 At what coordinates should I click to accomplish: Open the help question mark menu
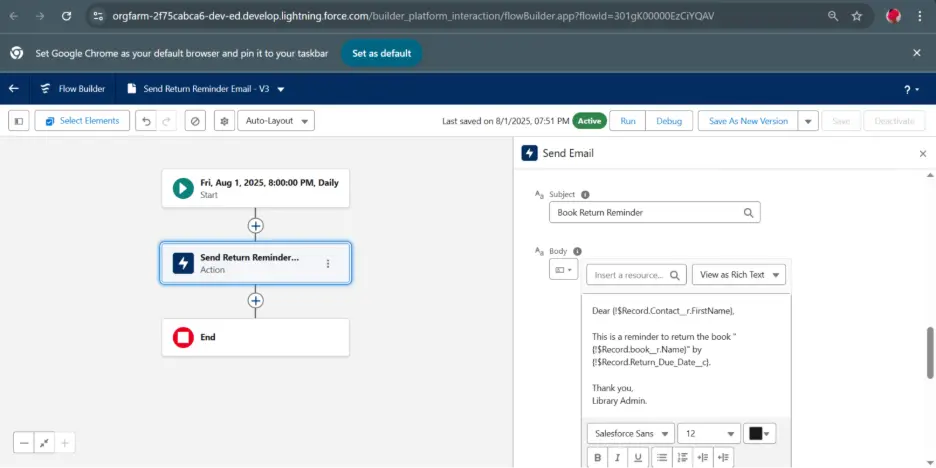[911, 89]
